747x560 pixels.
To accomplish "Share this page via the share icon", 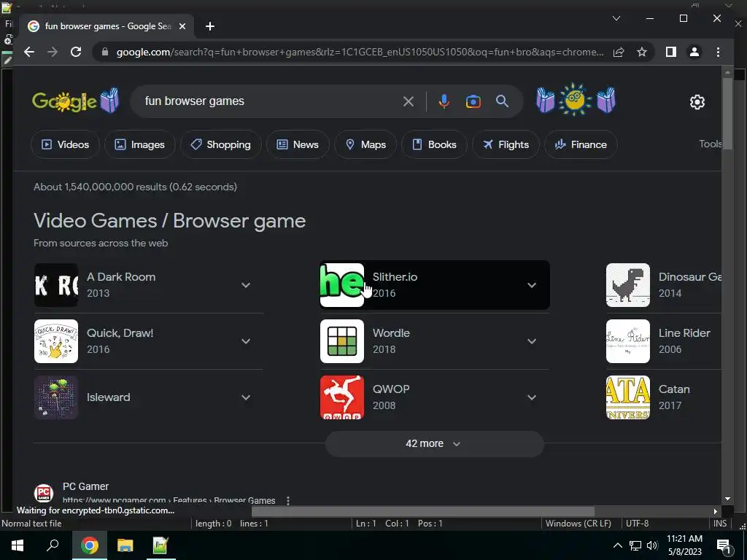I will (619, 52).
